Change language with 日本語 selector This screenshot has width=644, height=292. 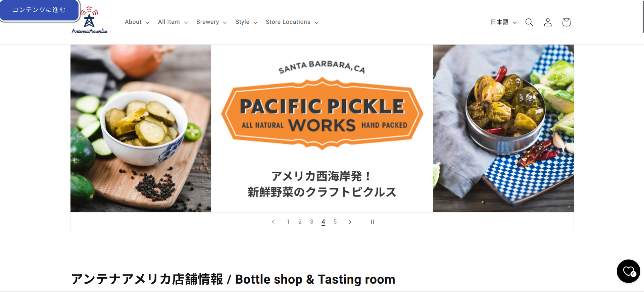(504, 22)
